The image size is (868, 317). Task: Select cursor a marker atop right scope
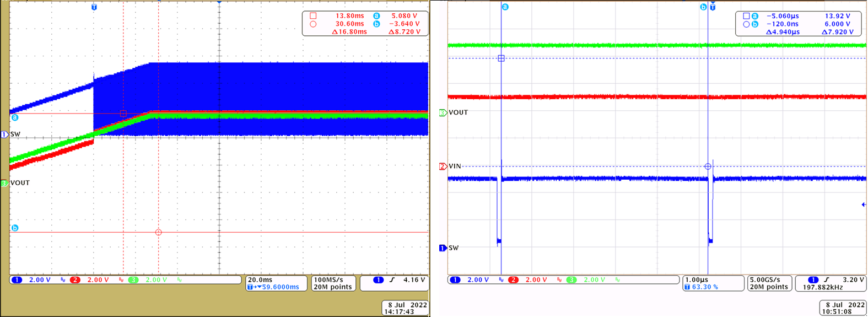505,7
